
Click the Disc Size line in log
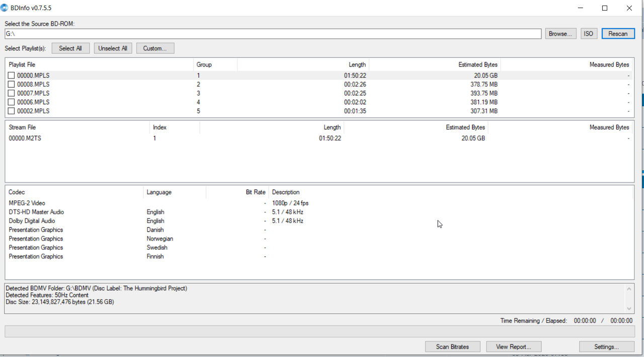click(x=60, y=302)
